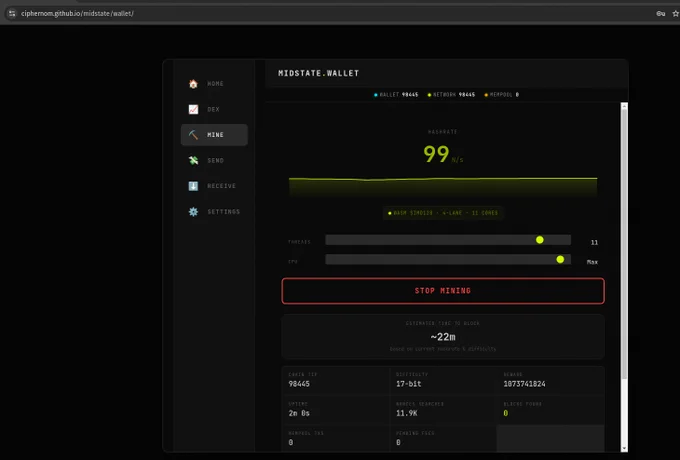Viewport: 680px width, 460px height.
Task: Click the Stop Mining button
Action: 443,291
